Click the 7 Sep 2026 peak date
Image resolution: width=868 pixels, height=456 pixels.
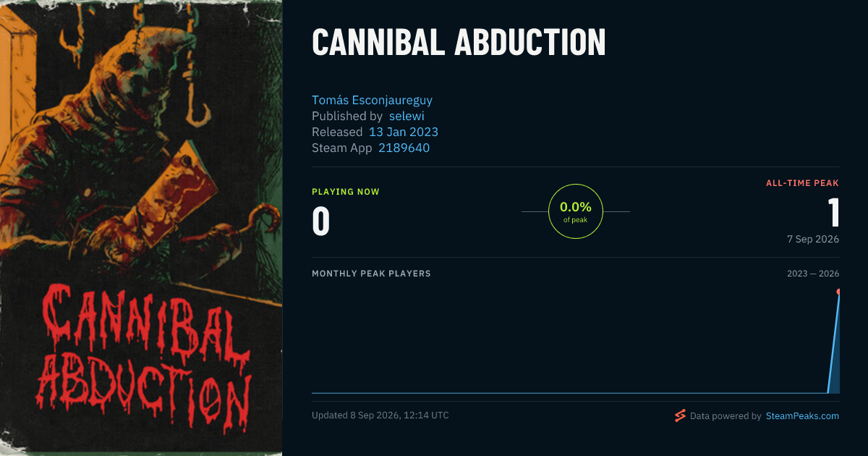[813, 239]
